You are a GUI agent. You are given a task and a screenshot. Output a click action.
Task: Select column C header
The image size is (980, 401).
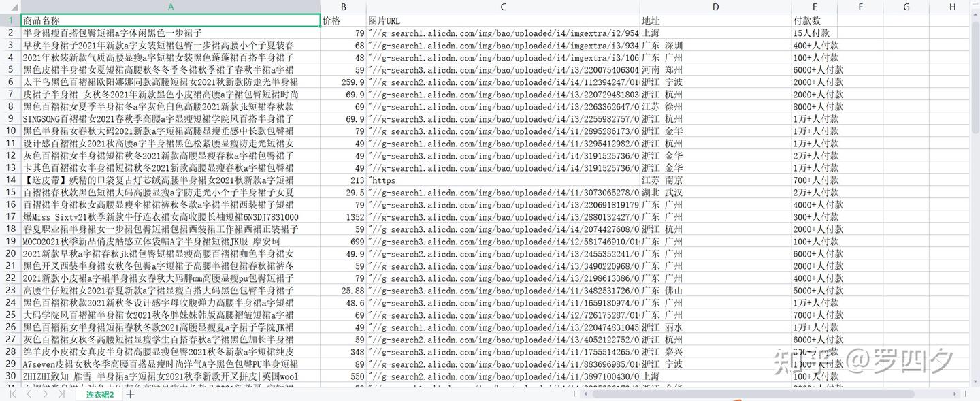[503, 7]
